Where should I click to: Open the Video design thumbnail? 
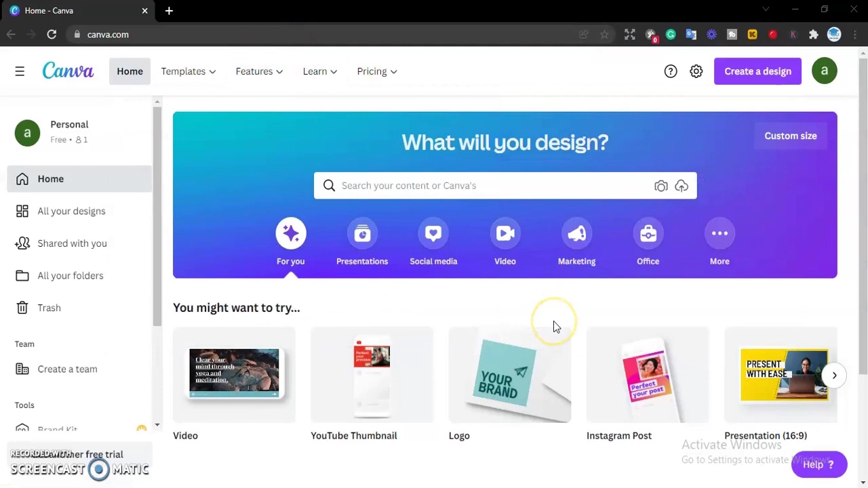pos(234,375)
